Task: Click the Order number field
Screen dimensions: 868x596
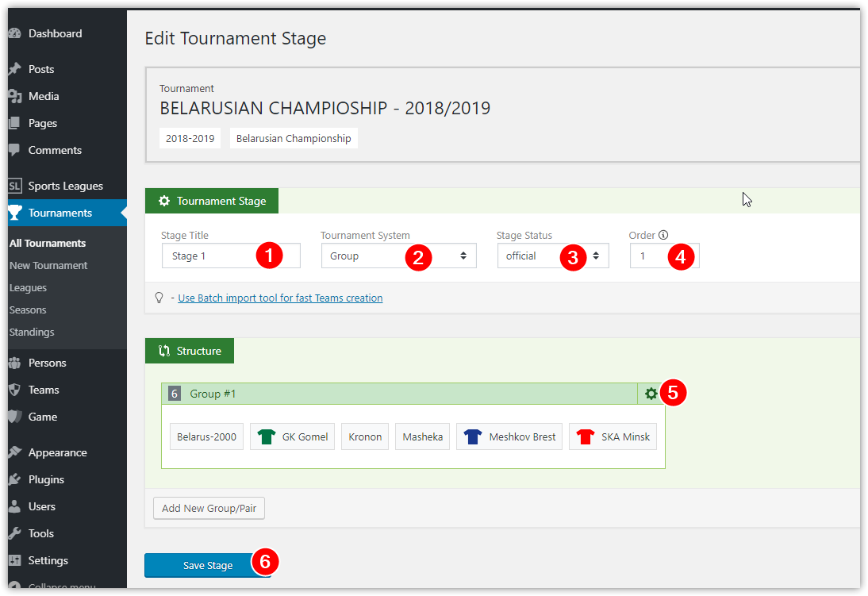Action: click(x=664, y=256)
